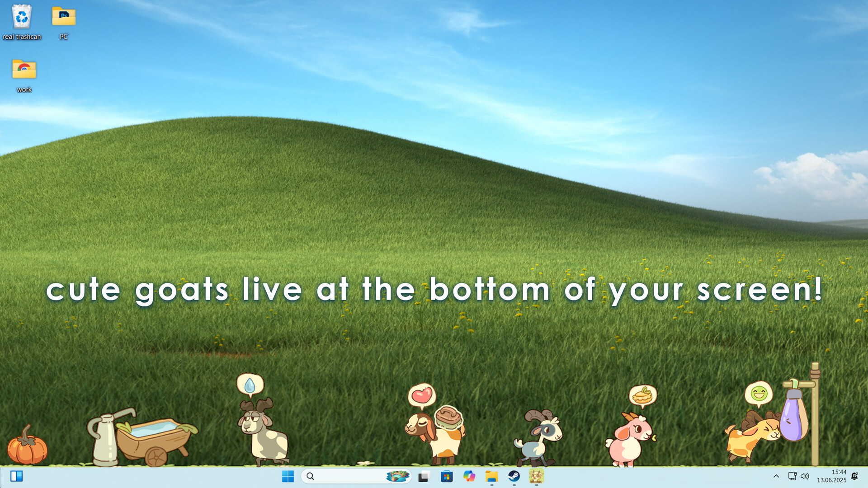Open File Explorer from the taskbar

pyautogui.click(x=492, y=476)
